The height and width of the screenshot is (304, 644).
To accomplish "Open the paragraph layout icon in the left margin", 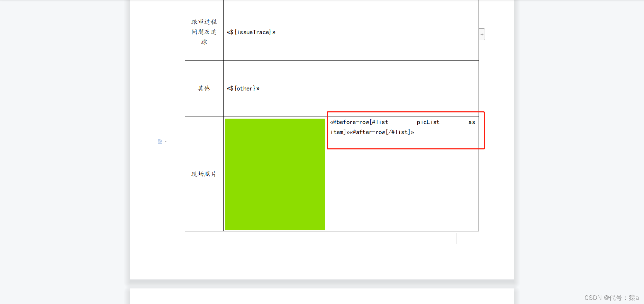I will click(160, 142).
